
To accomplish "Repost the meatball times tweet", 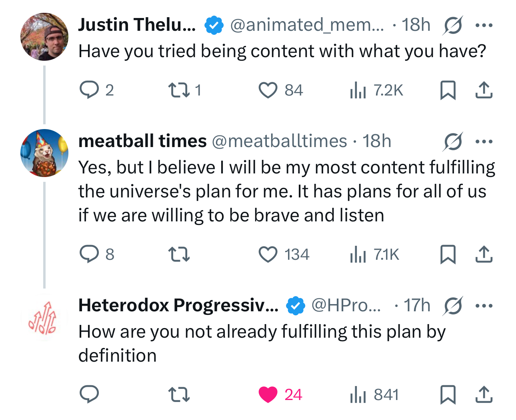I will tap(178, 254).
